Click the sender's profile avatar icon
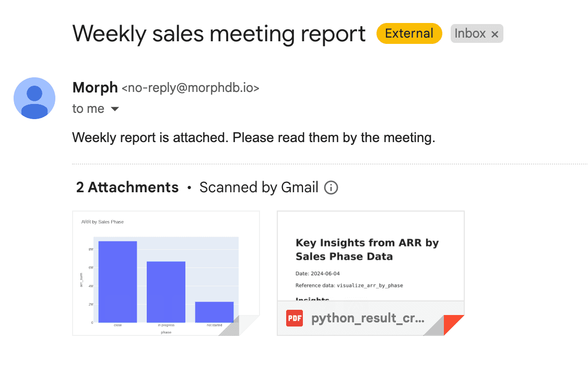Screen dimensions: 588x373 [x=34, y=98]
